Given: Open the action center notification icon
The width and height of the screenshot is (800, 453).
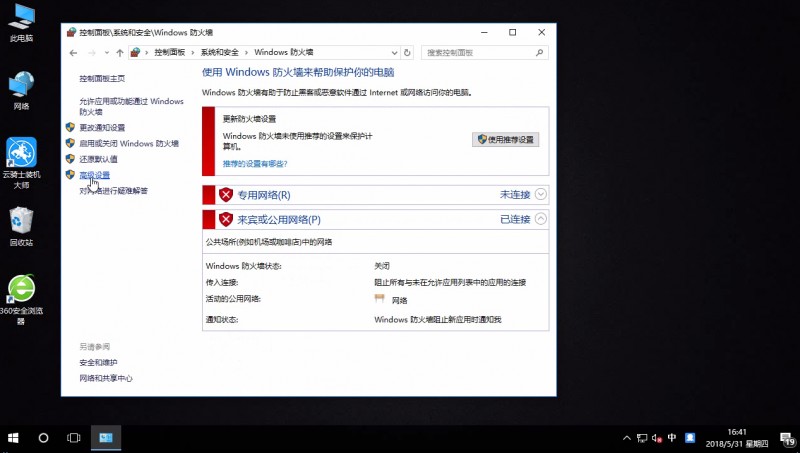Looking at the screenshot, I should click(788, 438).
